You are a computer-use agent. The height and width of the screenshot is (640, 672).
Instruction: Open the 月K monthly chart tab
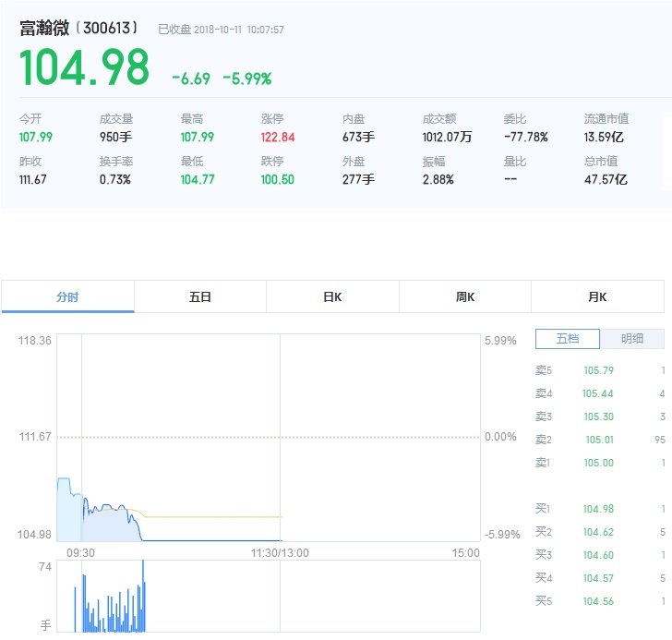(597, 296)
